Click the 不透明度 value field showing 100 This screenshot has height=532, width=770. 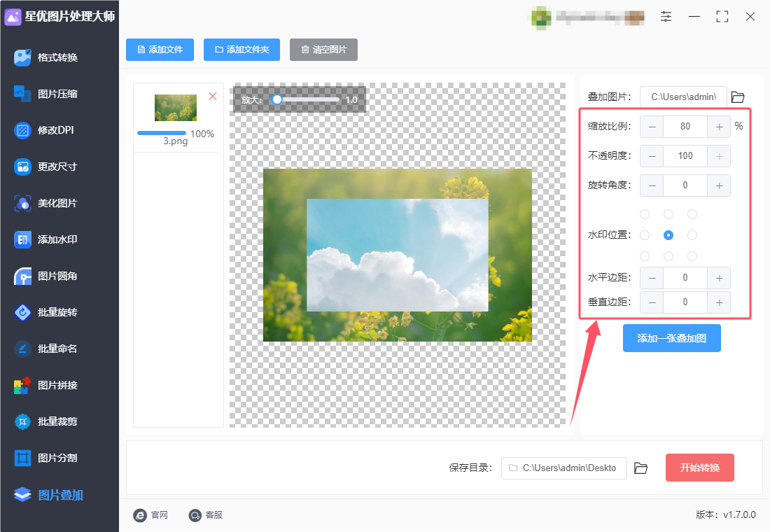pos(685,156)
